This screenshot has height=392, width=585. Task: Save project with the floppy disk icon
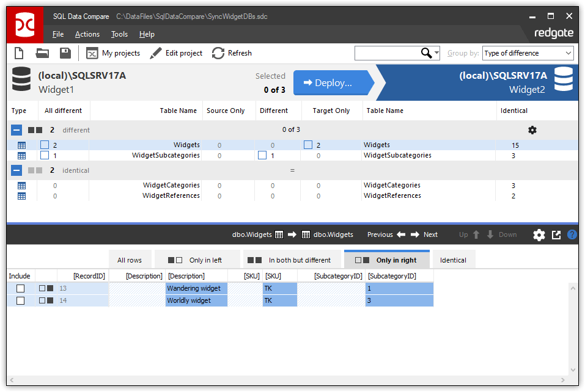[65, 53]
